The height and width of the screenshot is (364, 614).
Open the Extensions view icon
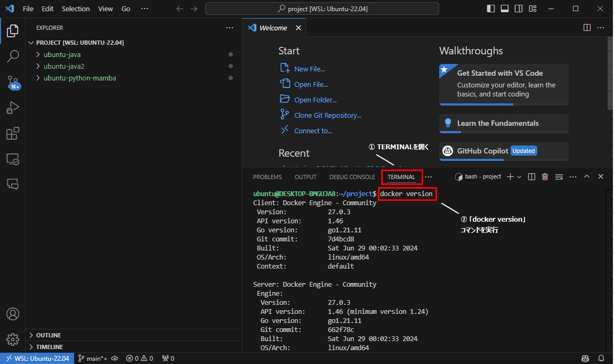pos(13,133)
